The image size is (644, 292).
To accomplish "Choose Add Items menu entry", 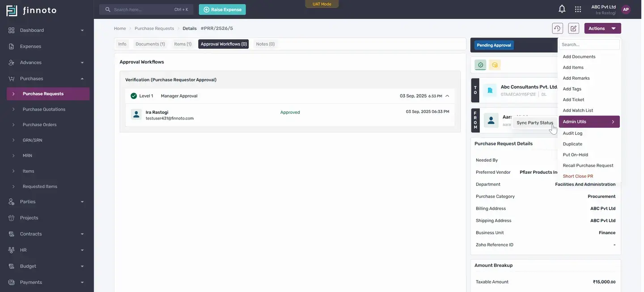I will coord(589,68).
